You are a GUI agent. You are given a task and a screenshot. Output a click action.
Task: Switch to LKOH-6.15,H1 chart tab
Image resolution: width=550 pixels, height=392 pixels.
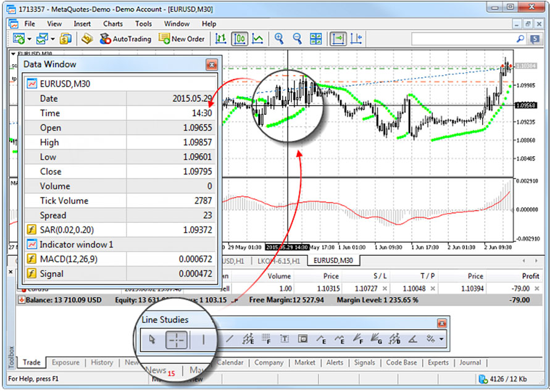(x=278, y=261)
